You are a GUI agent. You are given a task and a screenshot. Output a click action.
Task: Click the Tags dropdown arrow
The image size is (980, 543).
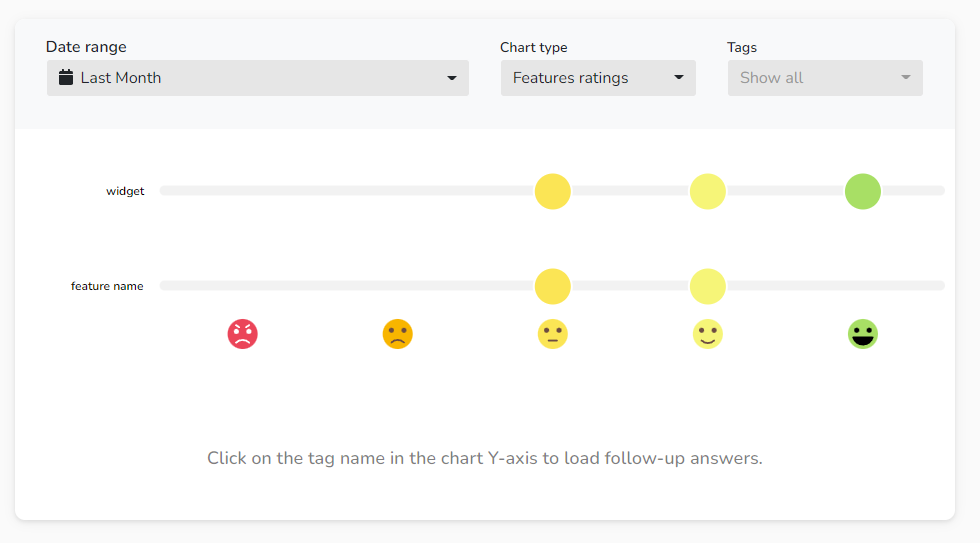[x=906, y=77]
